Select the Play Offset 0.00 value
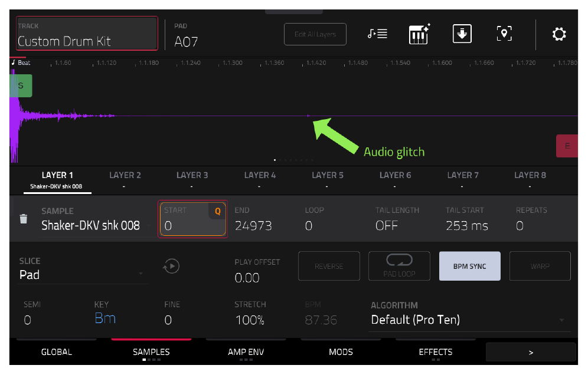This screenshot has height=375, width=588. (247, 278)
